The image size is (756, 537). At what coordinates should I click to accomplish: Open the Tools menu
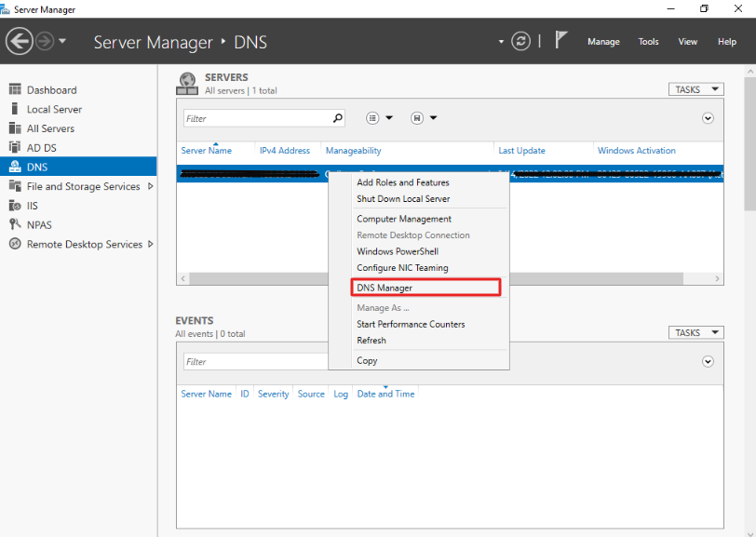(648, 42)
